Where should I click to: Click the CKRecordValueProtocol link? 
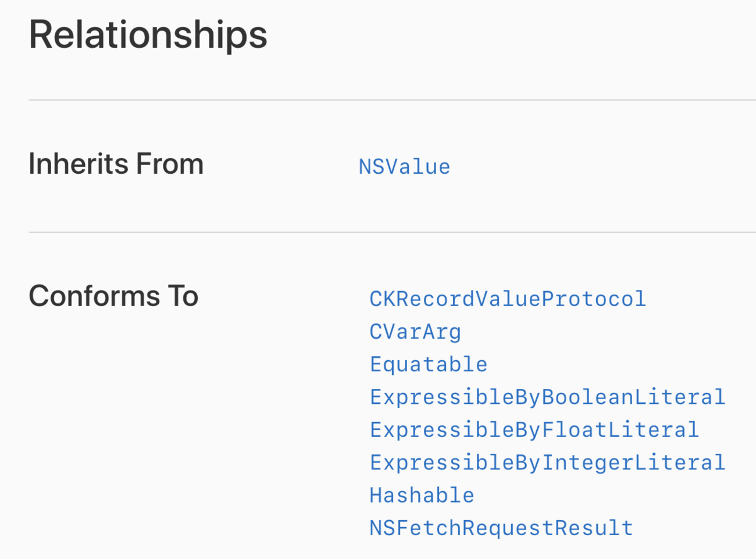tap(507, 299)
